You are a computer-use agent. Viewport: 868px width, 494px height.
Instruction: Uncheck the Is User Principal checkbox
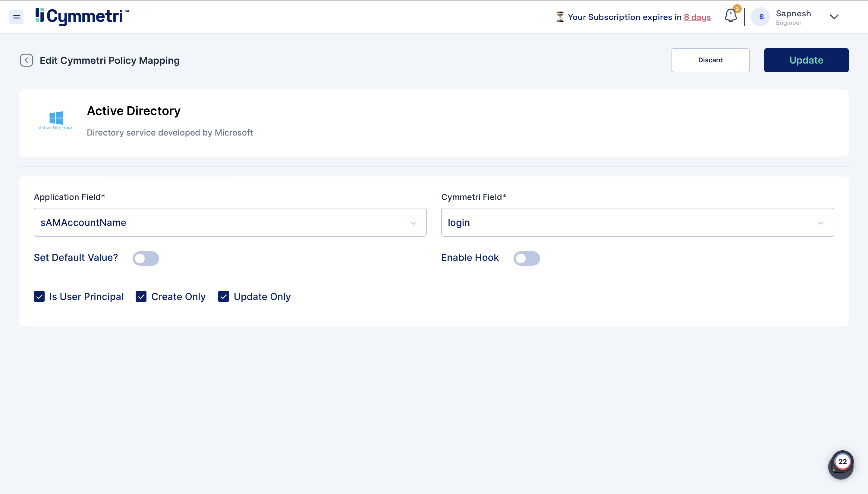click(x=39, y=296)
